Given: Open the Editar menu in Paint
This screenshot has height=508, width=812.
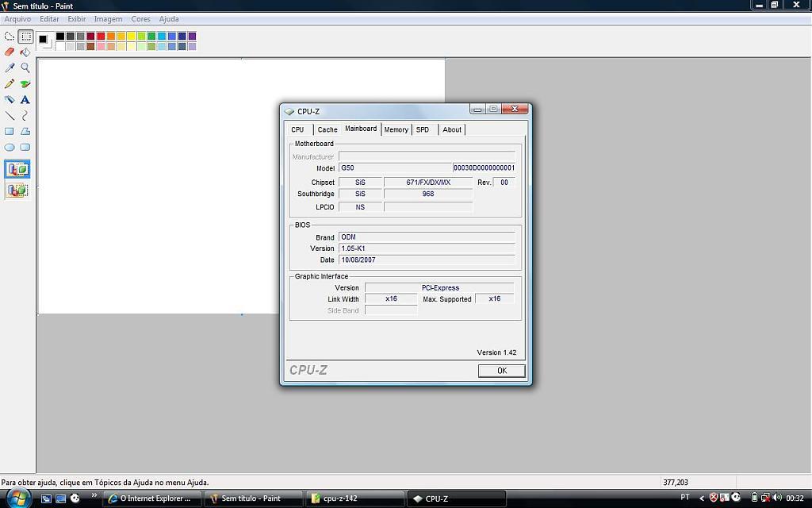Looking at the screenshot, I should point(49,19).
